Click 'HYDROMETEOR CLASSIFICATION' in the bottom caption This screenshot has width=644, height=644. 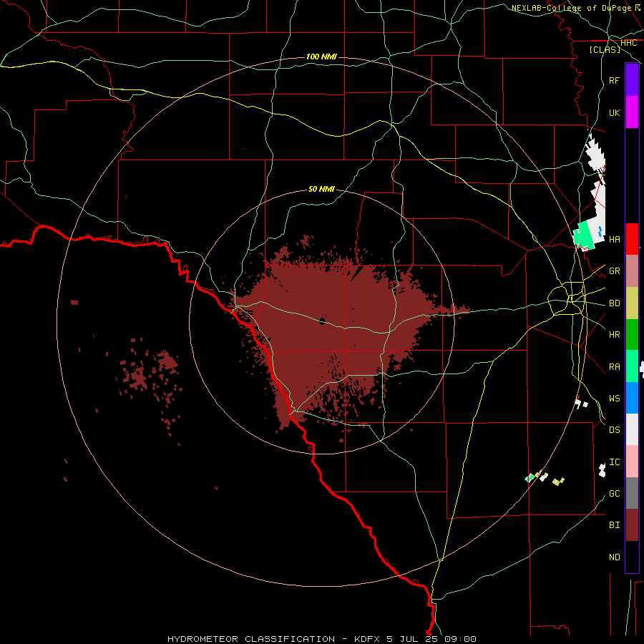(x=251, y=639)
